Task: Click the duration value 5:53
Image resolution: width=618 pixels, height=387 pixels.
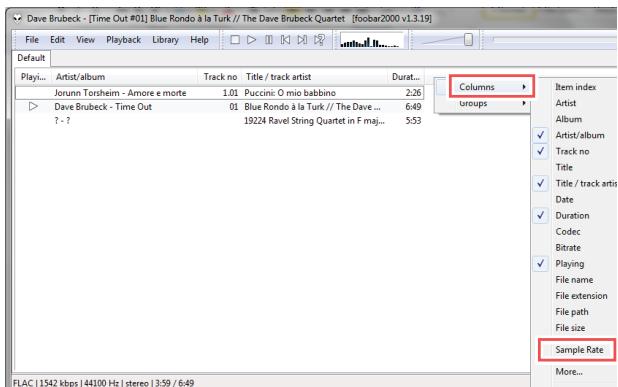Action: click(x=413, y=121)
